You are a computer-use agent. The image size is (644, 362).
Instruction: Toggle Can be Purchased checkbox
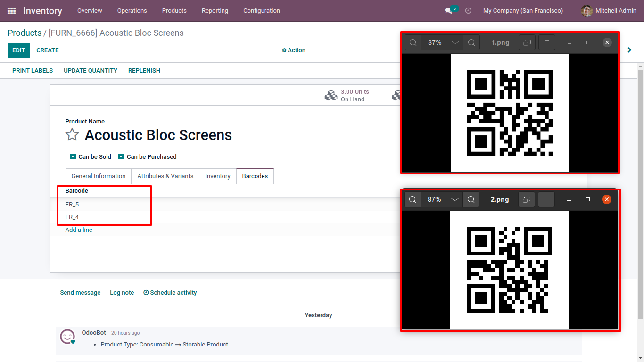(x=121, y=156)
